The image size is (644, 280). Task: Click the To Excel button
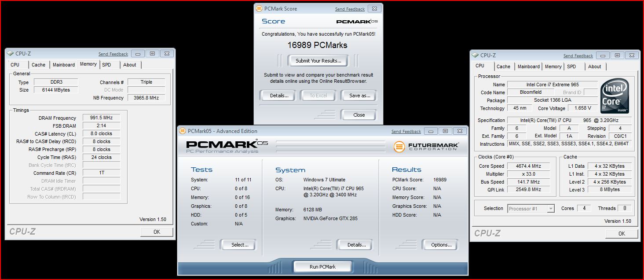[x=318, y=96]
